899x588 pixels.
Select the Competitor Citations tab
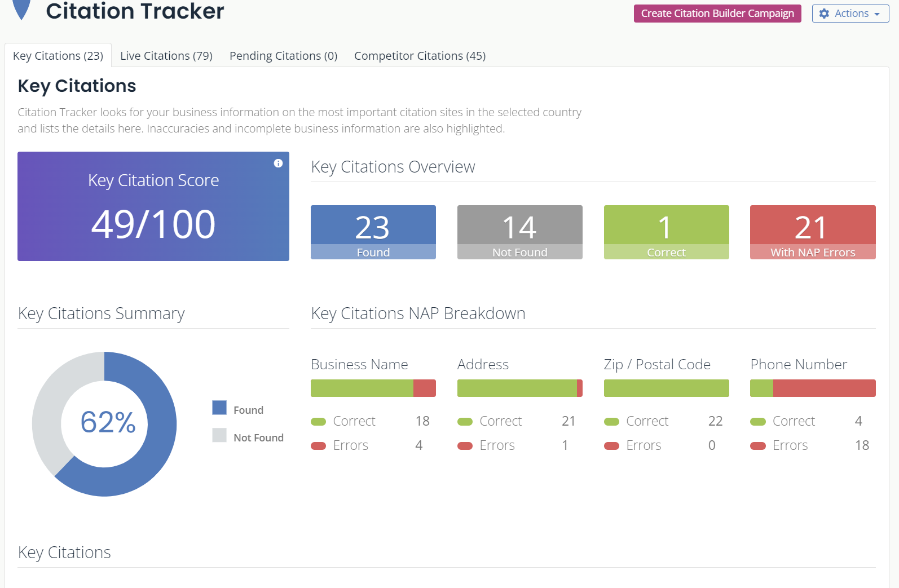[x=420, y=56]
